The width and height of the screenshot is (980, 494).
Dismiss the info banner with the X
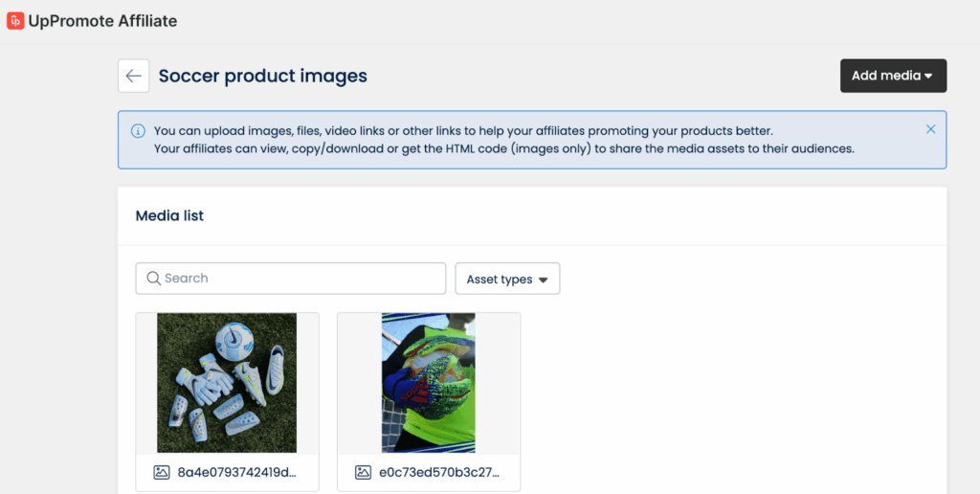pyautogui.click(x=930, y=129)
